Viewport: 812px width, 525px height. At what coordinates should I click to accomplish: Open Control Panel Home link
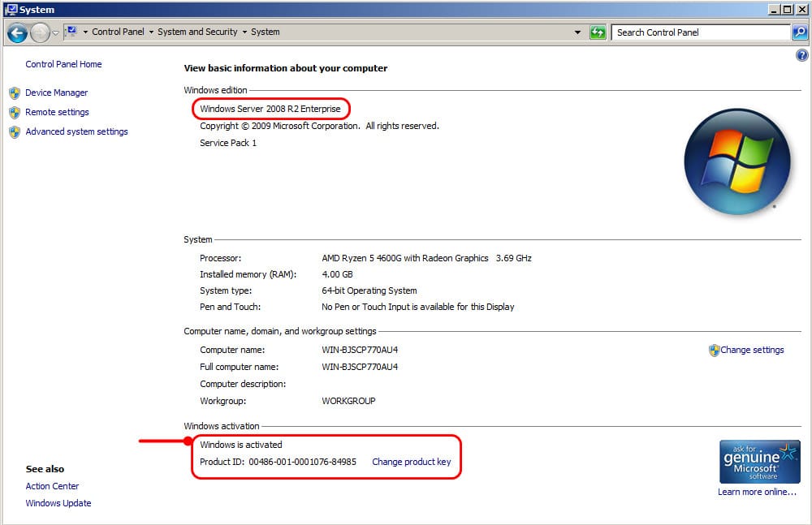[x=63, y=64]
